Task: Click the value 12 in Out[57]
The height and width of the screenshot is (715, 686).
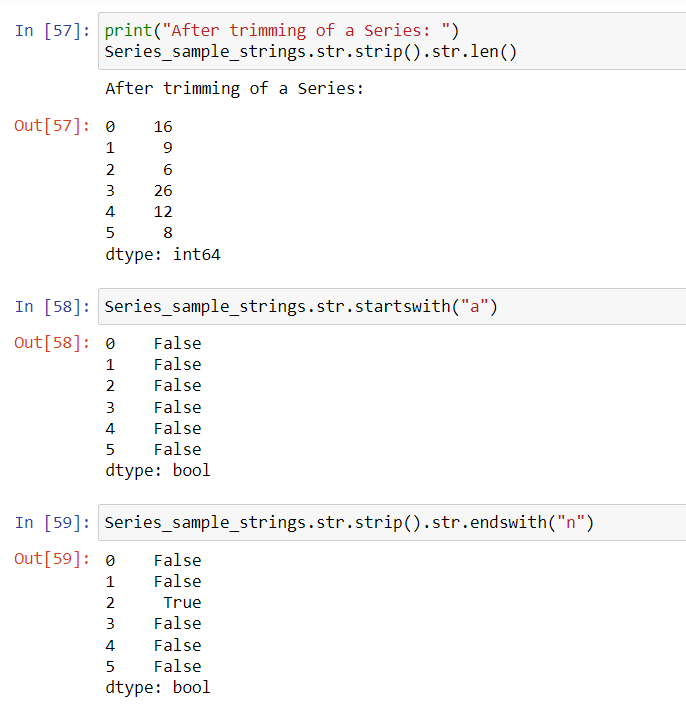Action: pyautogui.click(x=163, y=212)
